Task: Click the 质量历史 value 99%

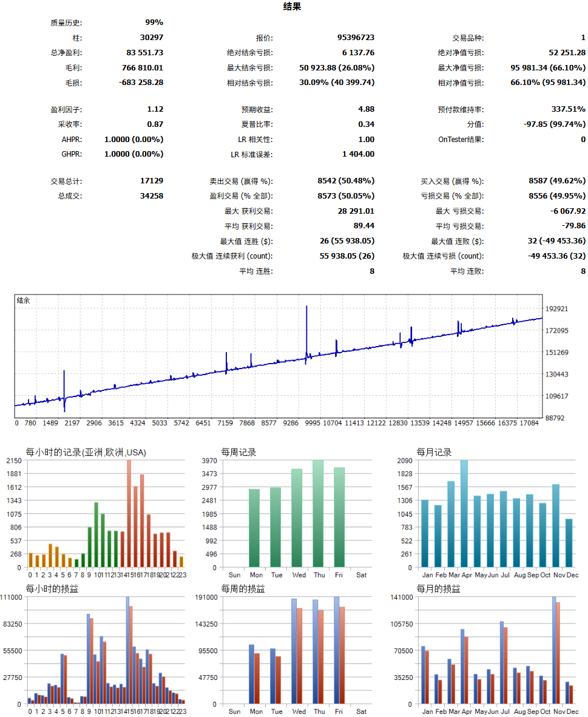Action: click(x=154, y=22)
